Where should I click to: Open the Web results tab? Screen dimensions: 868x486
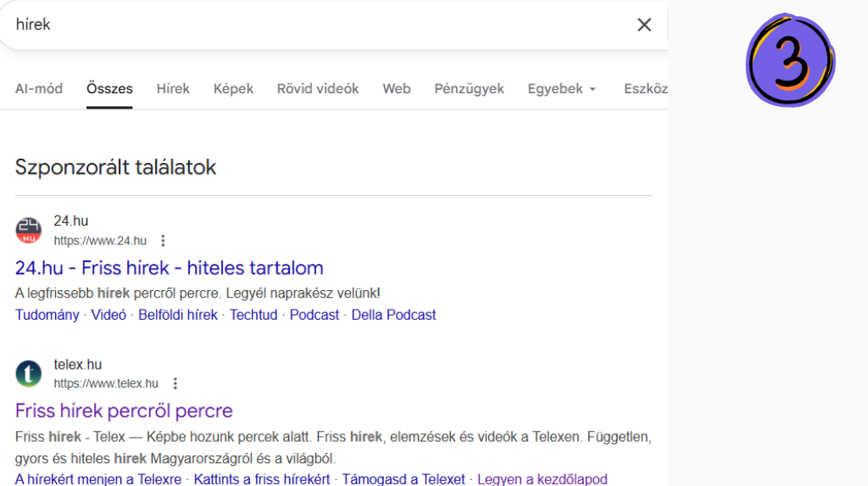point(397,89)
